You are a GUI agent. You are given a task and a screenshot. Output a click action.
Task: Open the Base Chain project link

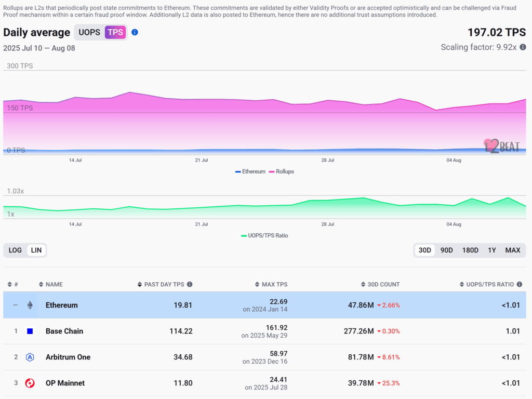pos(64,331)
